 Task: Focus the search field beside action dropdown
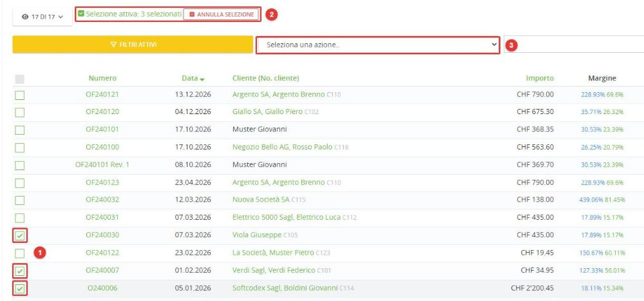(574, 44)
